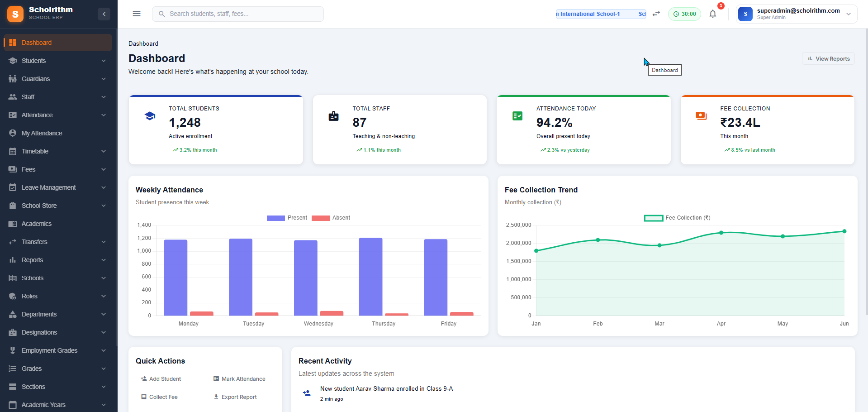Select the school switcher swap icon

point(656,14)
